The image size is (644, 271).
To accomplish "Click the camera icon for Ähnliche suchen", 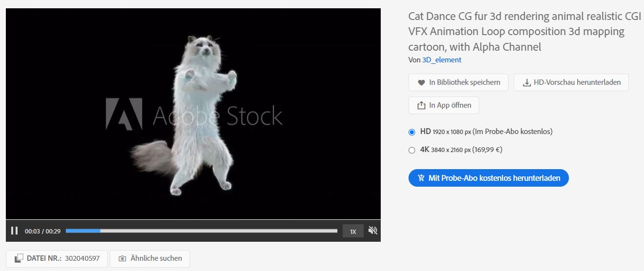I will point(122,258).
